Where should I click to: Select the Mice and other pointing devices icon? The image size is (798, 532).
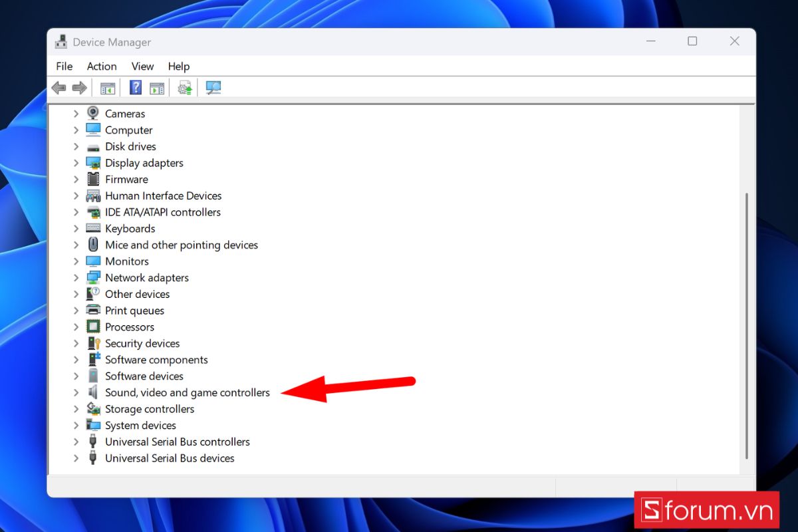(93, 245)
